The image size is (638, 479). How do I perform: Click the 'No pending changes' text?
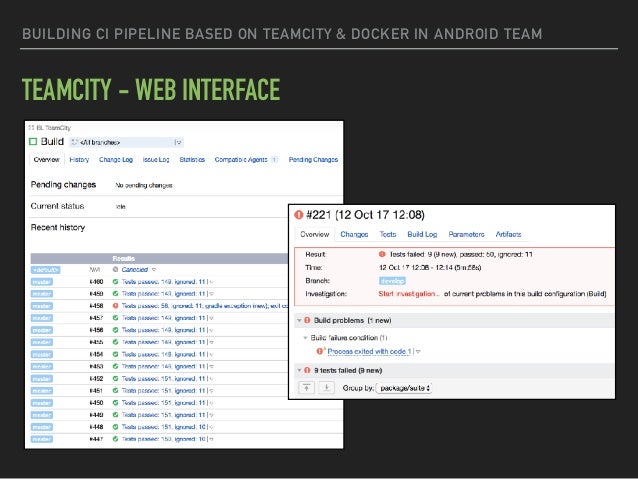[x=144, y=185]
